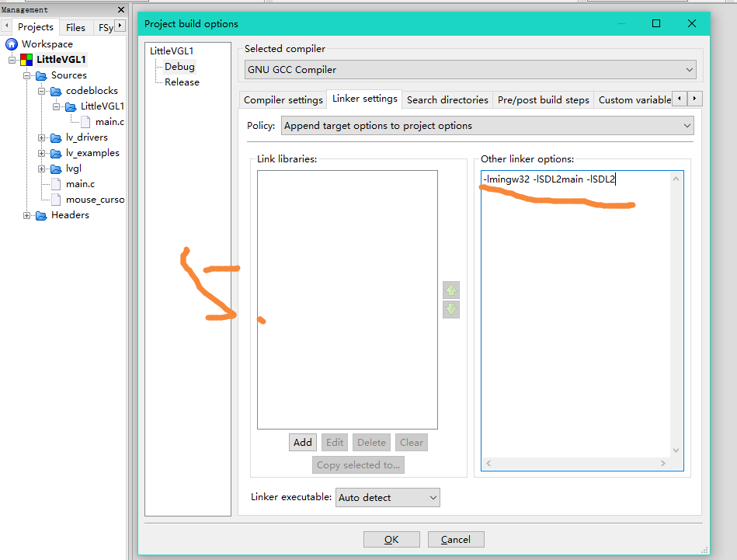This screenshot has height=560, width=737.
Task: Maximize the Project build options dialog
Action: (656, 23)
